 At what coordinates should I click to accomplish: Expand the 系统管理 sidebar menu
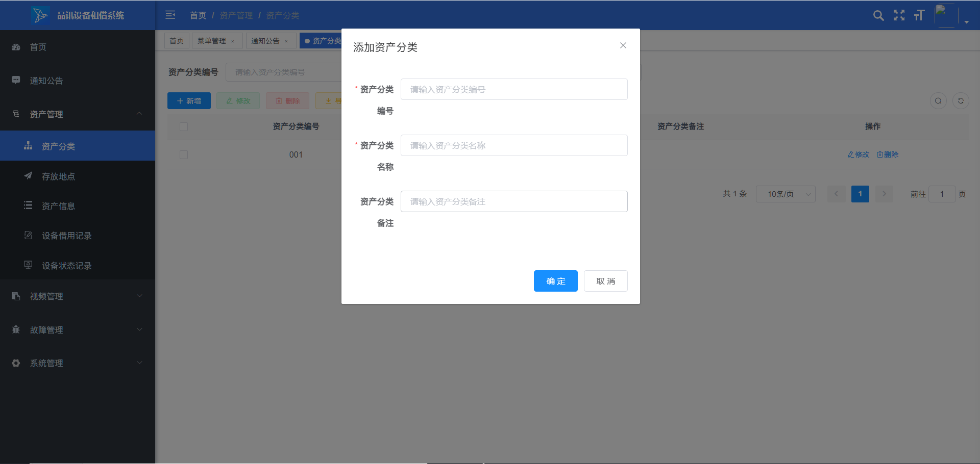[139, 363]
